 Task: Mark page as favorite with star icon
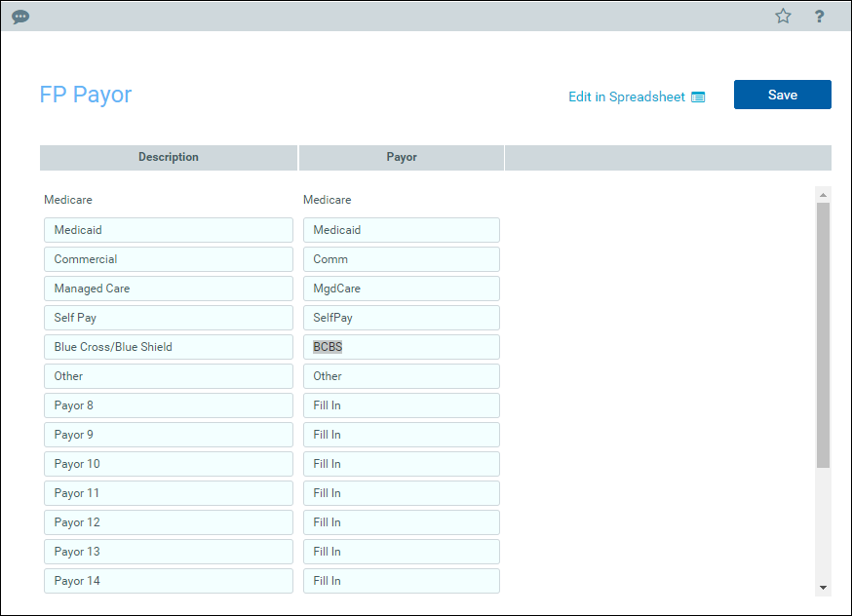(783, 17)
